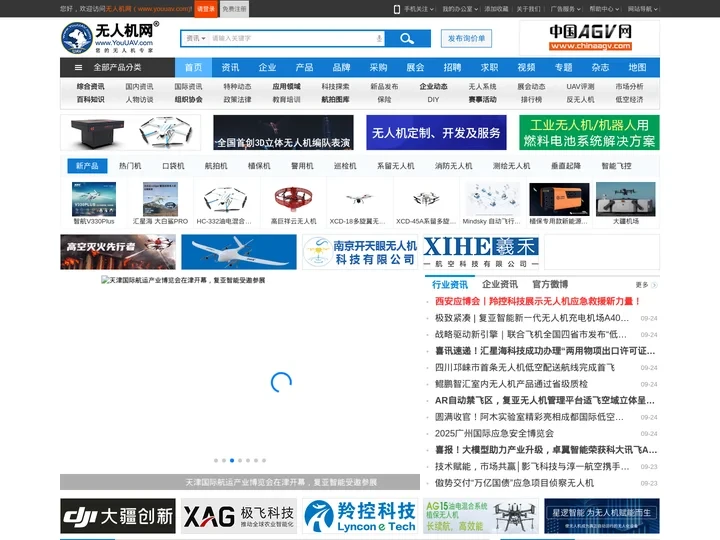The height and width of the screenshot is (540, 720).
Task: Select the 产品 navigation item
Action: 304,68
